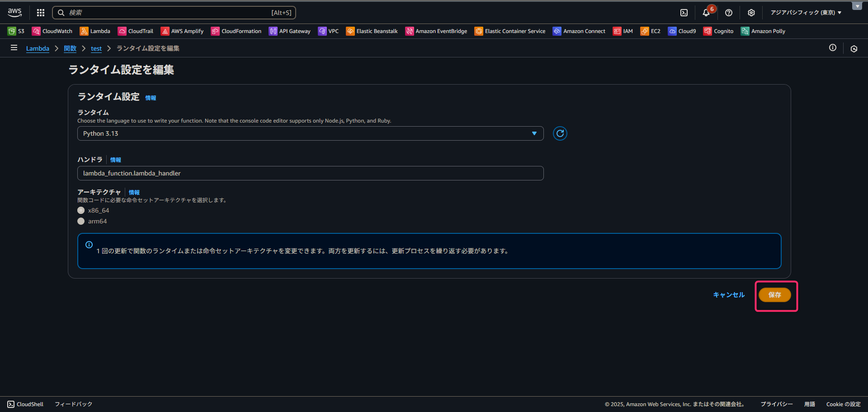Expand the Python 3.13 runtime dropdown
This screenshot has height=412, width=868.
[x=310, y=133]
